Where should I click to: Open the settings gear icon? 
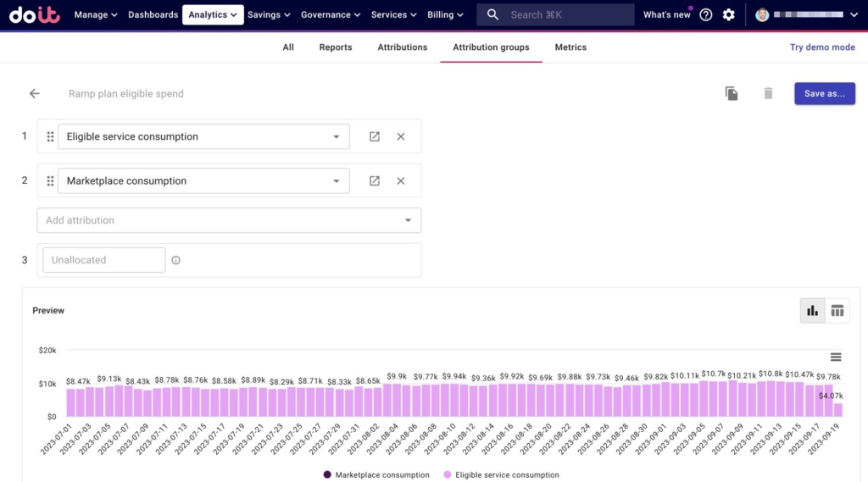pos(729,15)
